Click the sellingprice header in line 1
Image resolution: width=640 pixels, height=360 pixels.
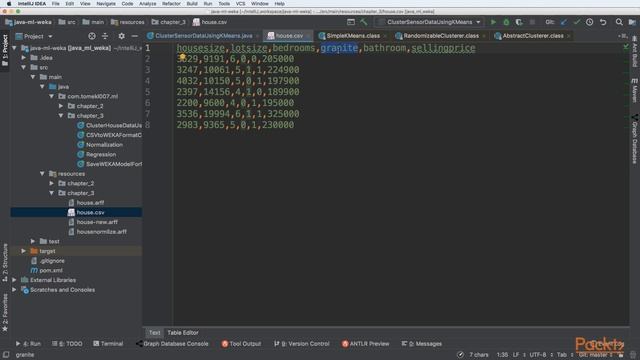(x=443, y=48)
